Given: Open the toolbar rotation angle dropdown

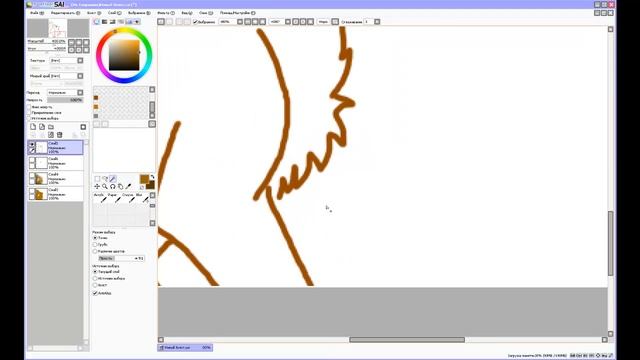Looking at the screenshot, I should coord(288,22).
